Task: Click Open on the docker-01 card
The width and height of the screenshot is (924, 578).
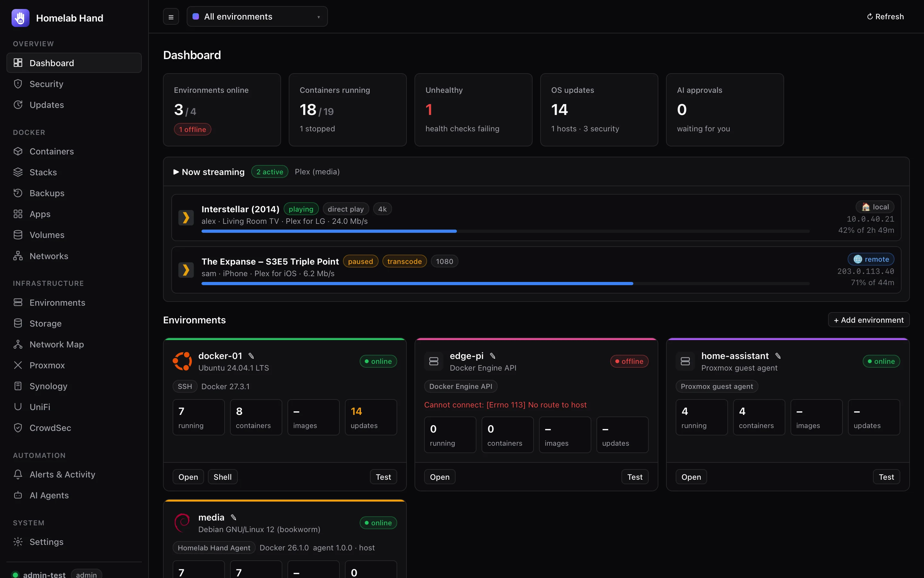Action: coord(188,477)
